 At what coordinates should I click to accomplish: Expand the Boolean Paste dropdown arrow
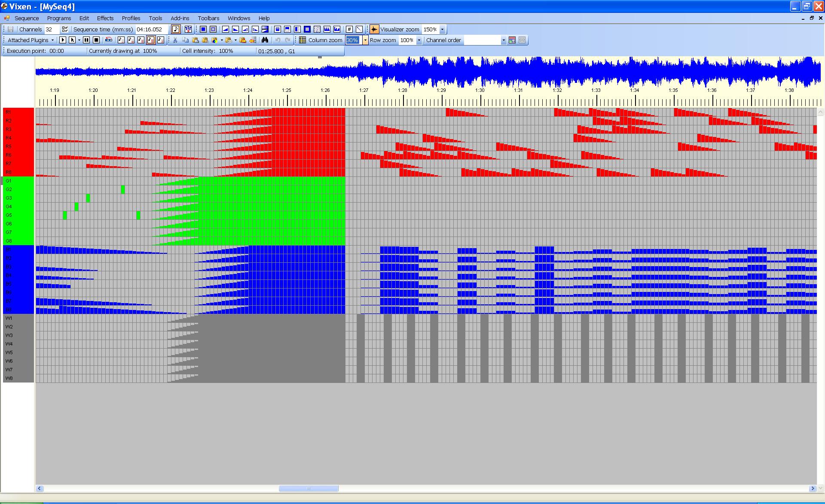[x=222, y=40]
